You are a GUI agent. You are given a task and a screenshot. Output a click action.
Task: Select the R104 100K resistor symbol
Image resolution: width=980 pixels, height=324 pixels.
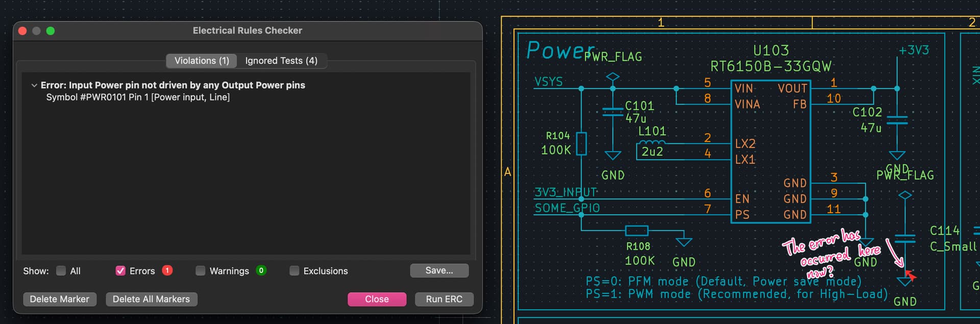581,143
